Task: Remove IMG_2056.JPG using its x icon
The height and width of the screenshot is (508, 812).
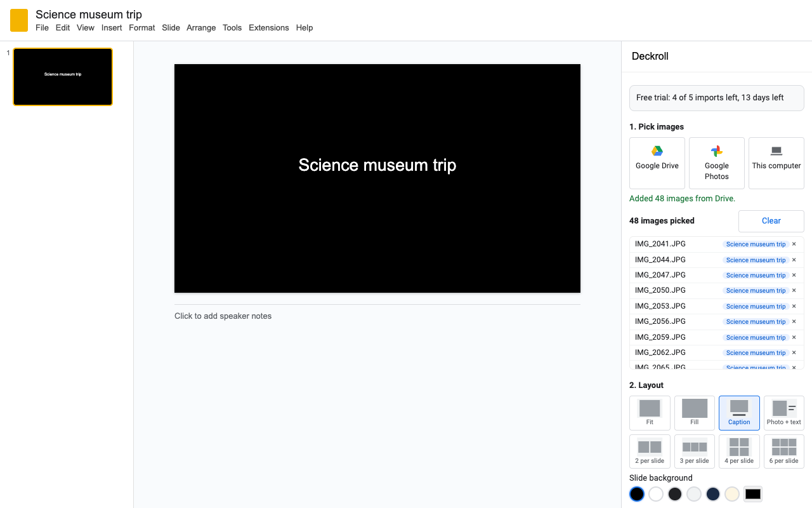Action: [794, 321]
